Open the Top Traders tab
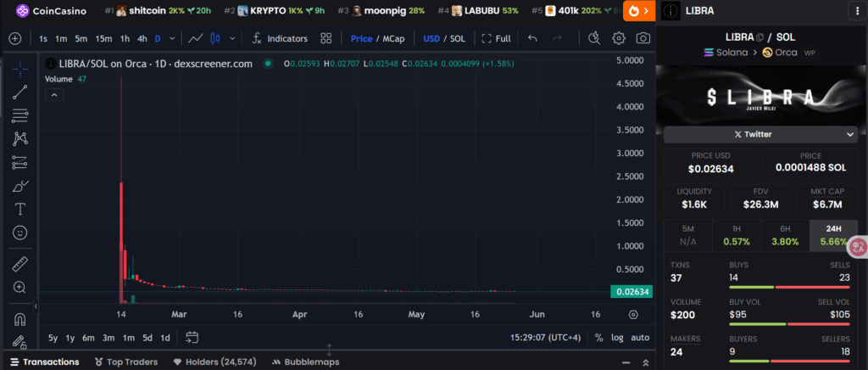The image size is (868, 370). pos(126,362)
